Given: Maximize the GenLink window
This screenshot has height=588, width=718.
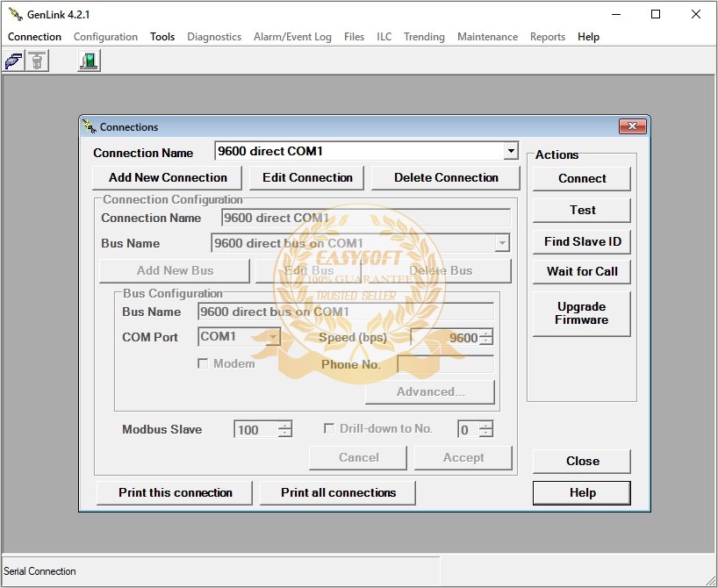Looking at the screenshot, I should 656,14.
